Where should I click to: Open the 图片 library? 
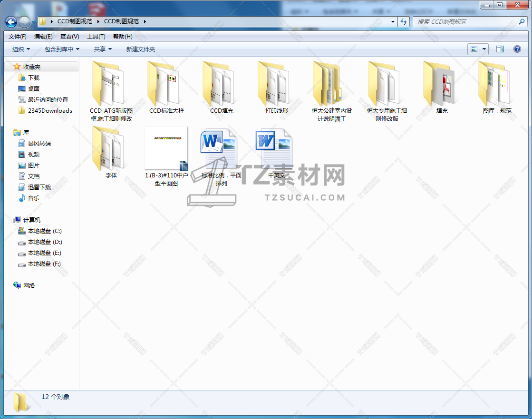34,166
